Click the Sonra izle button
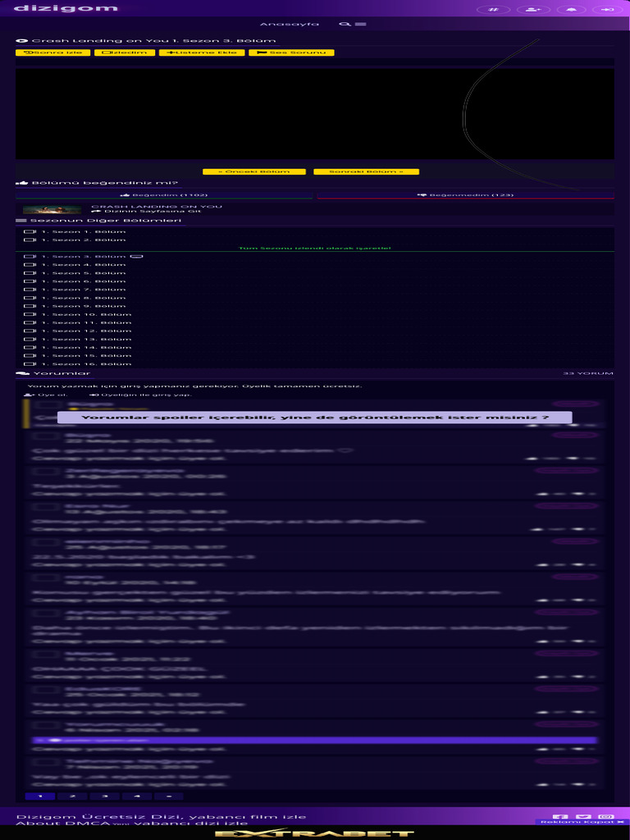 pyautogui.click(x=53, y=52)
